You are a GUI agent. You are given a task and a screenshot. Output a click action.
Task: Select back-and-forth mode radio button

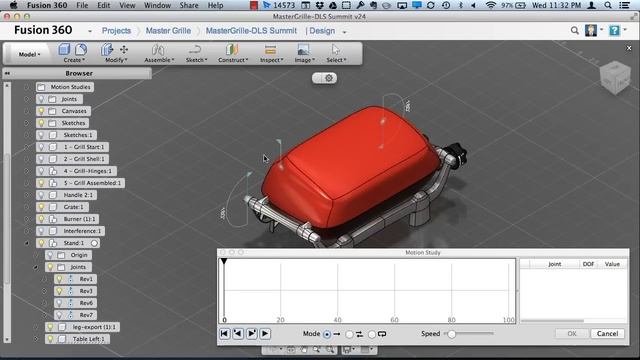pos(349,334)
